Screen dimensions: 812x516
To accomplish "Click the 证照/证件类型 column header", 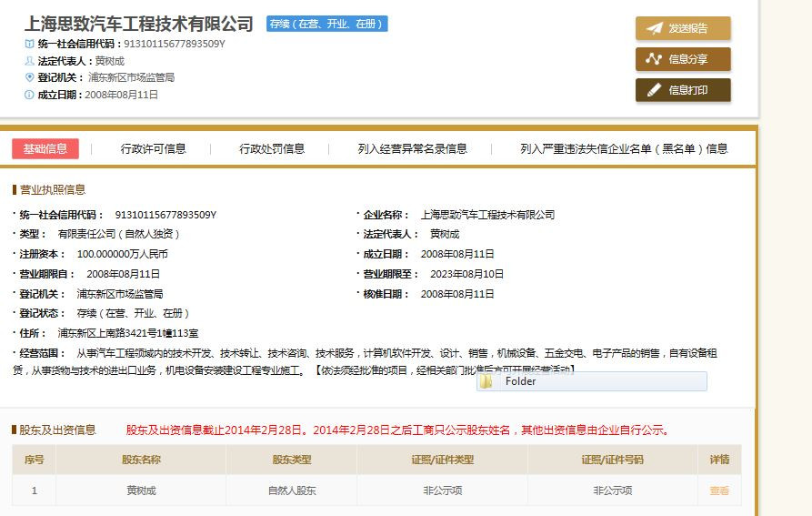I will click(442, 460).
